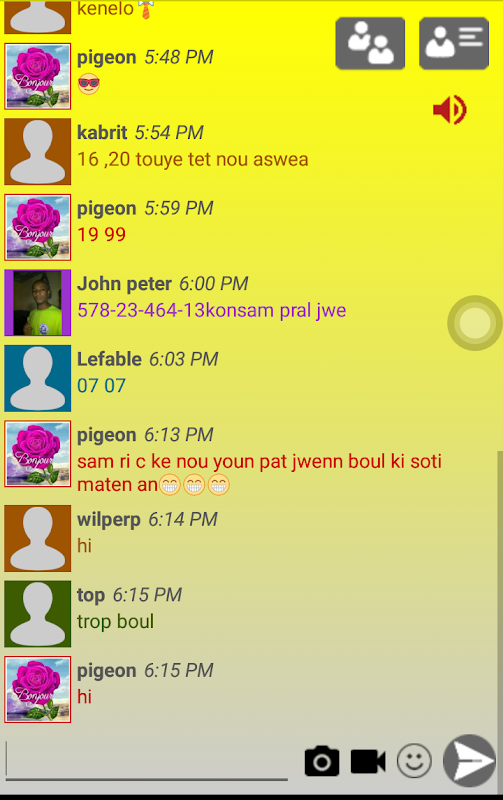Tap the message "578-23-464-13konsam pral jwe"
Viewport: 503px width, 800px height.
point(212,310)
